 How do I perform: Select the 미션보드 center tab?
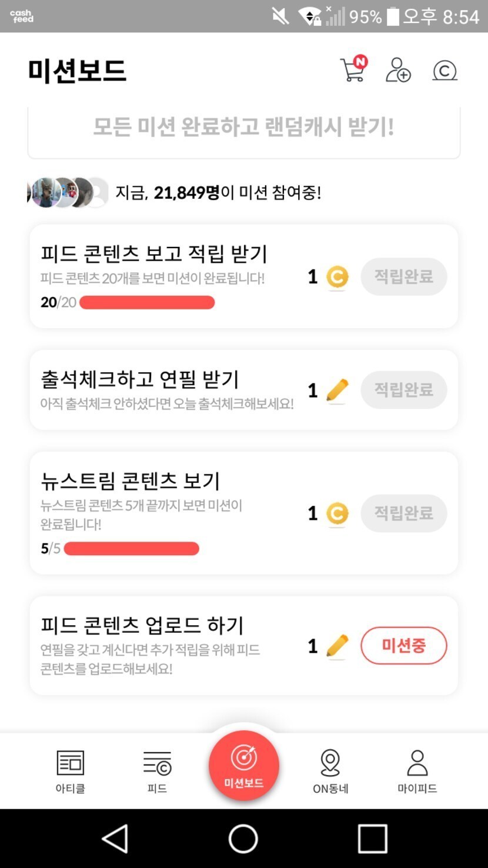(x=243, y=766)
